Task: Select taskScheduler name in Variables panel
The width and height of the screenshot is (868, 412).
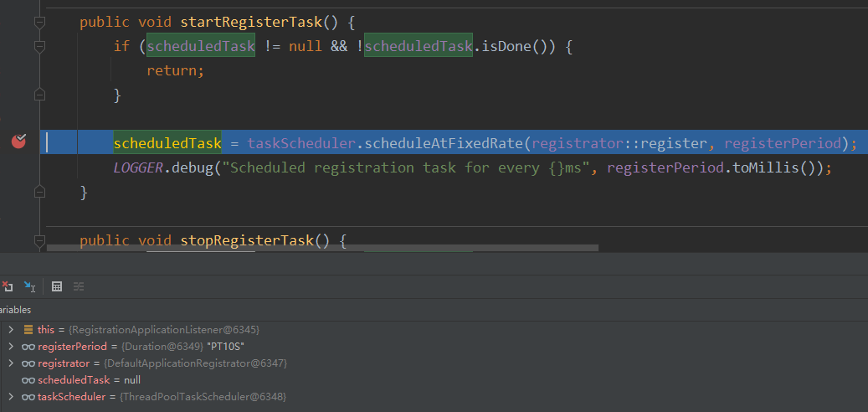Action: [71, 397]
